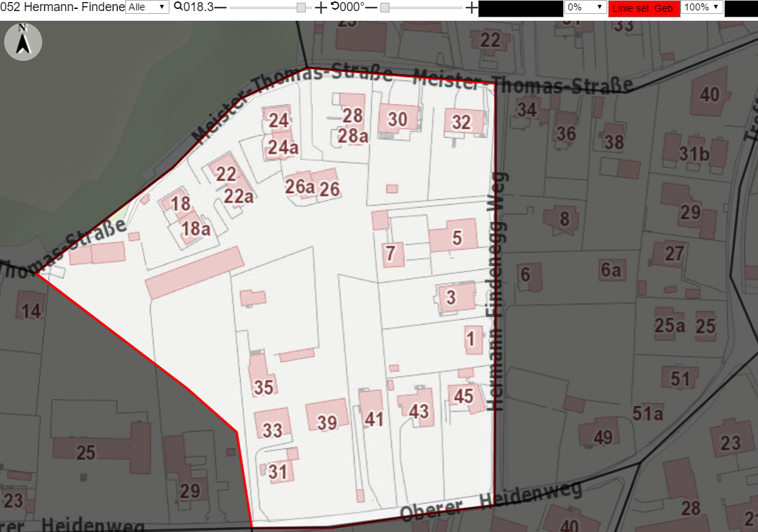Open the 0% dropdown

[585, 7]
